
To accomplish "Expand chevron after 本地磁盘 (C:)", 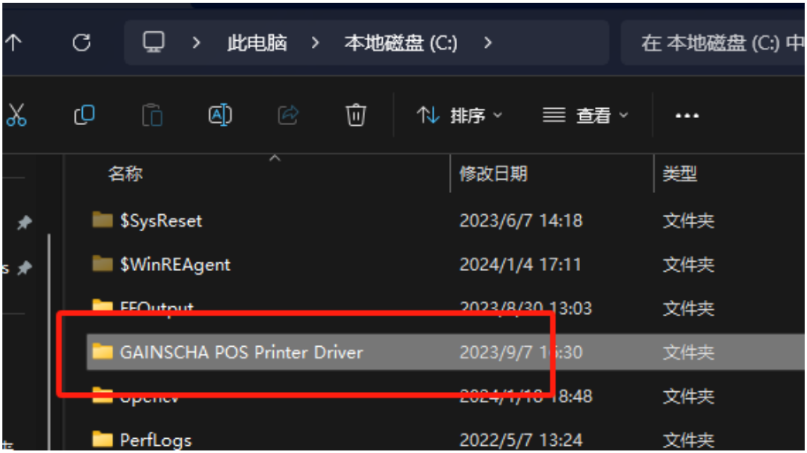I will tap(488, 43).
